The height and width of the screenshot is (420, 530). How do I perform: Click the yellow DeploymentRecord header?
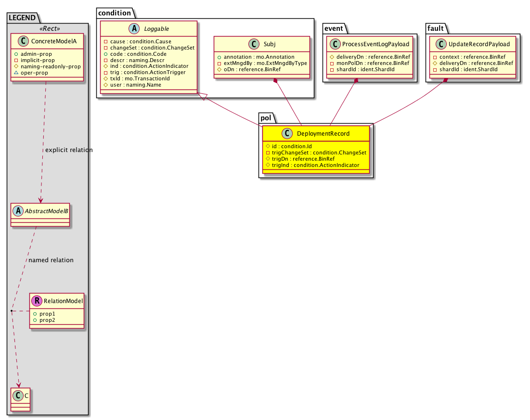pyautogui.click(x=316, y=133)
